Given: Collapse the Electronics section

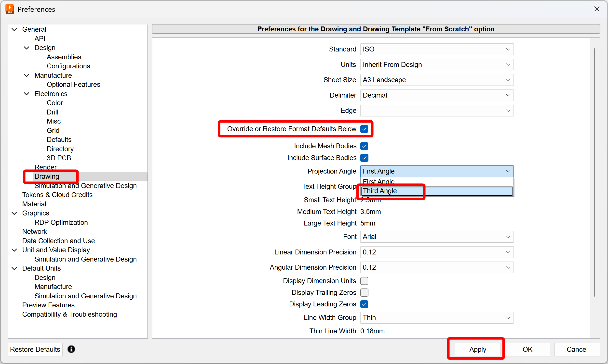Looking at the screenshot, I should click(27, 93).
